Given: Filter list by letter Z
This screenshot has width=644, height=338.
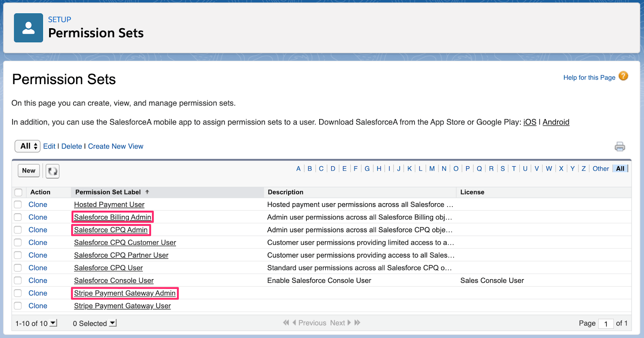Looking at the screenshot, I should [584, 169].
